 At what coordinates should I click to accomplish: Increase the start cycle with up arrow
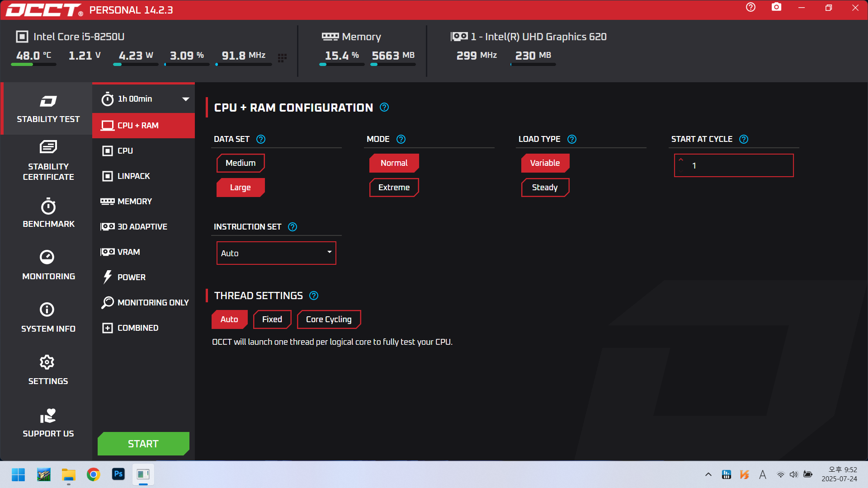click(x=681, y=160)
